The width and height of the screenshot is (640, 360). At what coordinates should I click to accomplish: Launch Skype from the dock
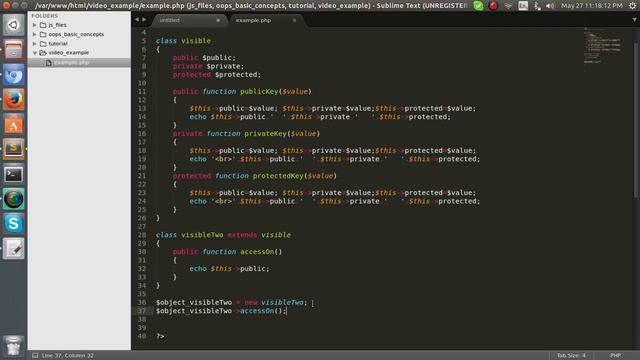[x=13, y=224]
